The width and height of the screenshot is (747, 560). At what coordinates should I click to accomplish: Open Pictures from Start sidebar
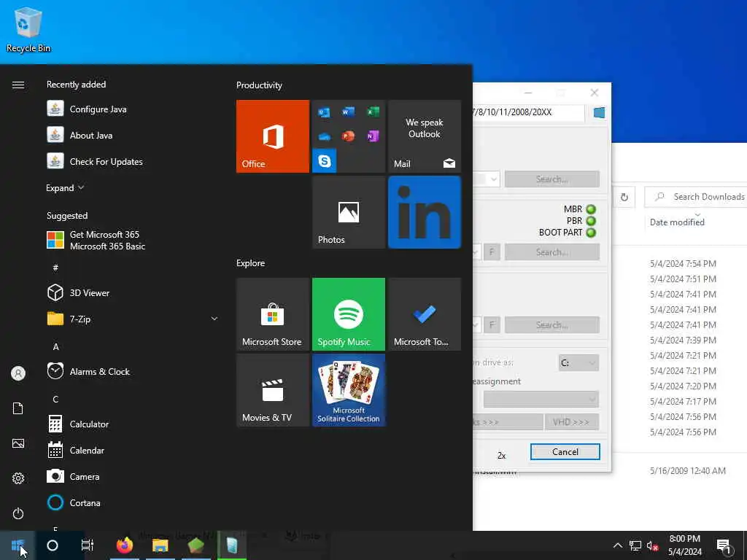[18, 443]
